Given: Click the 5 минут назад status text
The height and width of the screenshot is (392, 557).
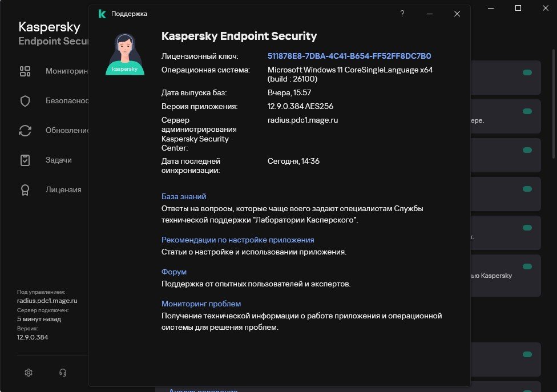Looking at the screenshot, I should [39, 319].
